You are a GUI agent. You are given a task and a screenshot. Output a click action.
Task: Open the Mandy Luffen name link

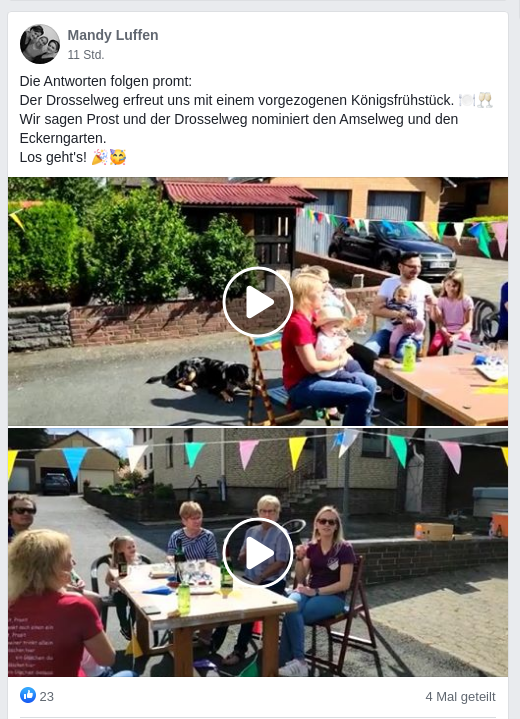point(113,35)
